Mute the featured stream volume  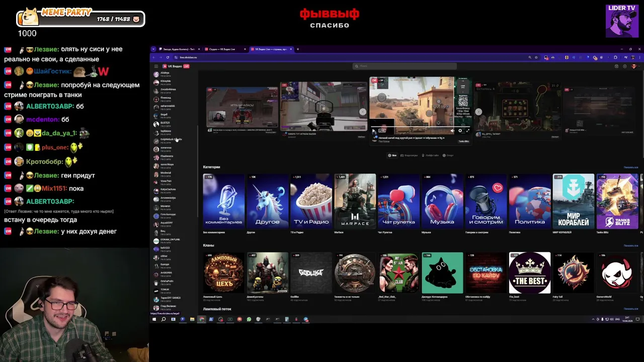click(x=452, y=131)
